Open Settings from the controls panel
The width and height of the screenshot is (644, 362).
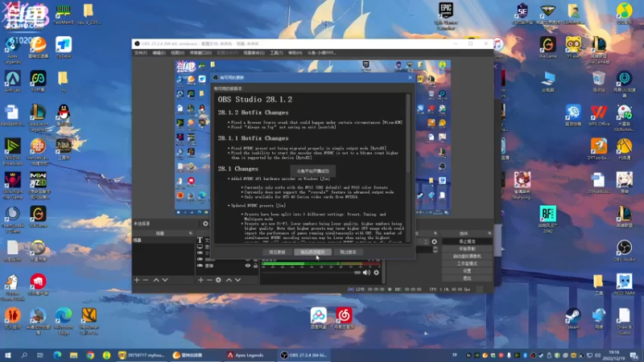pos(467,271)
